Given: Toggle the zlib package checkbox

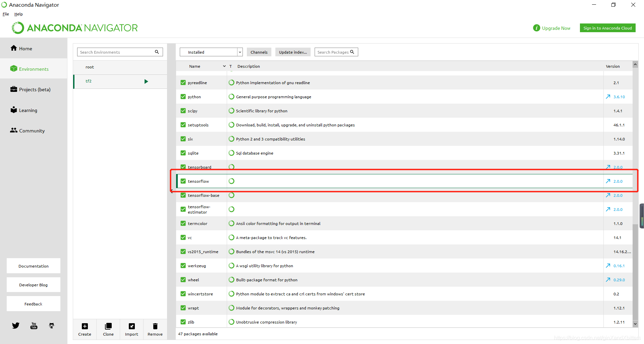Looking at the screenshot, I should [183, 322].
